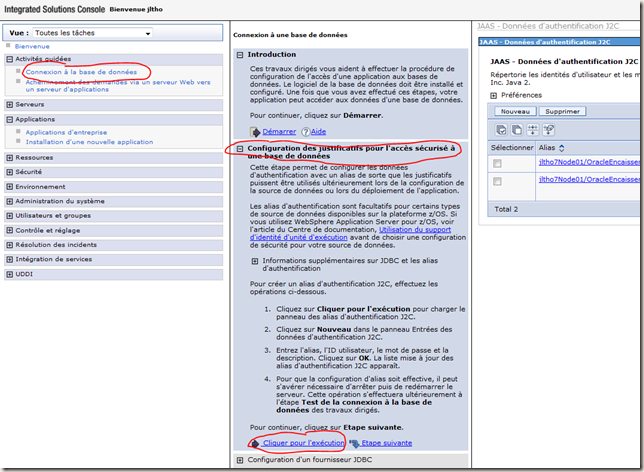Click the deselect all icon in JAAS toolbar
The height and width of the screenshot is (472, 644).
[x=517, y=130]
